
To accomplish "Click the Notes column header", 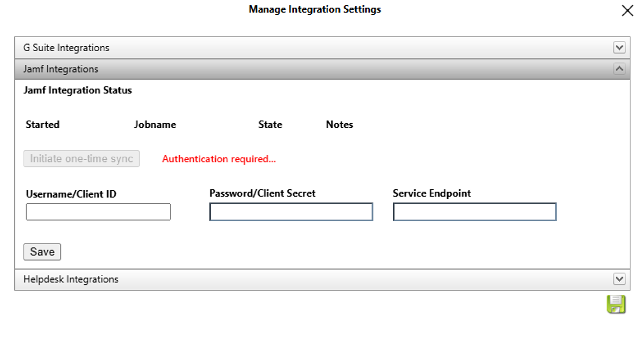I will point(340,124).
